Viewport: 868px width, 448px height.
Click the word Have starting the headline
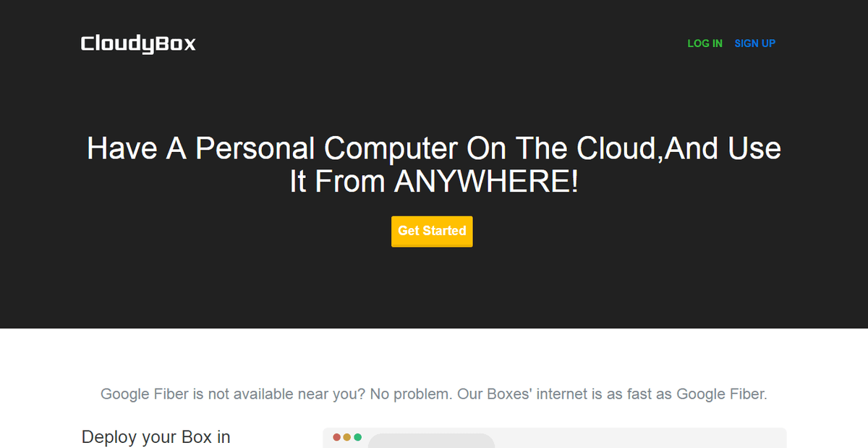tap(122, 148)
